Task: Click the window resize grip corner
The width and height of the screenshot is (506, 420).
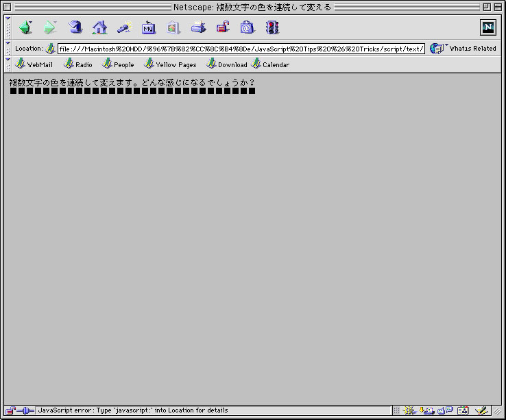Action: [x=497, y=410]
